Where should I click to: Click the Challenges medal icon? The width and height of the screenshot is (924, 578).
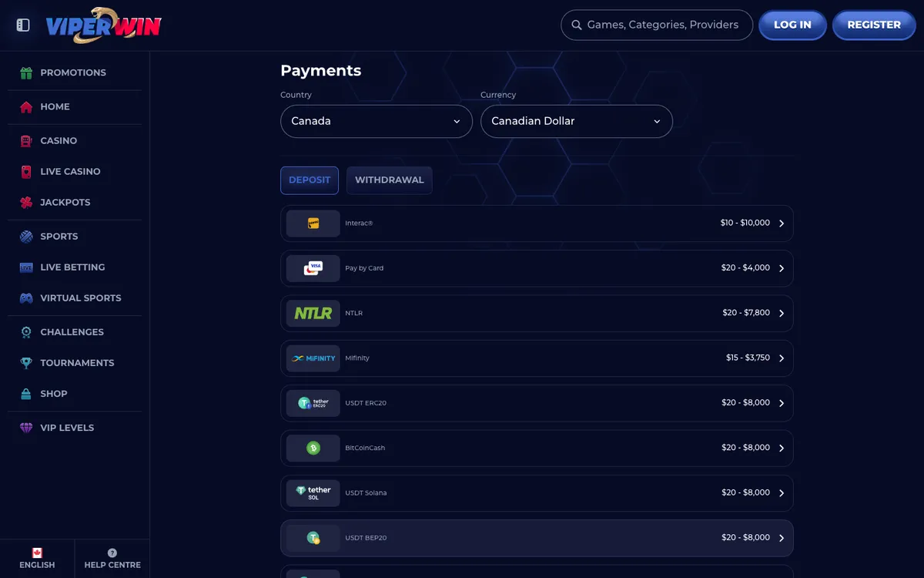point(26,332)
